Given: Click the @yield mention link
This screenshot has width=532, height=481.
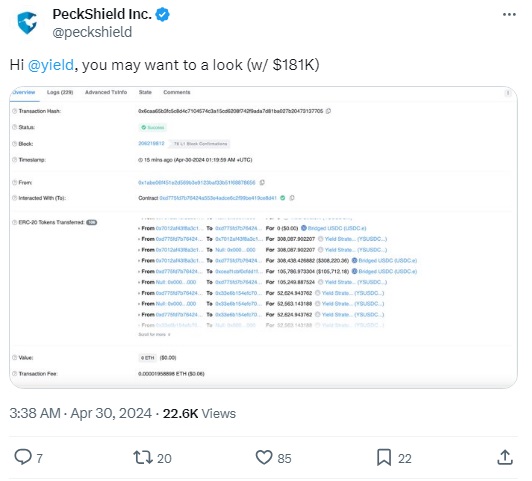Looking at the screenshot, I should [x=51, y=65].
